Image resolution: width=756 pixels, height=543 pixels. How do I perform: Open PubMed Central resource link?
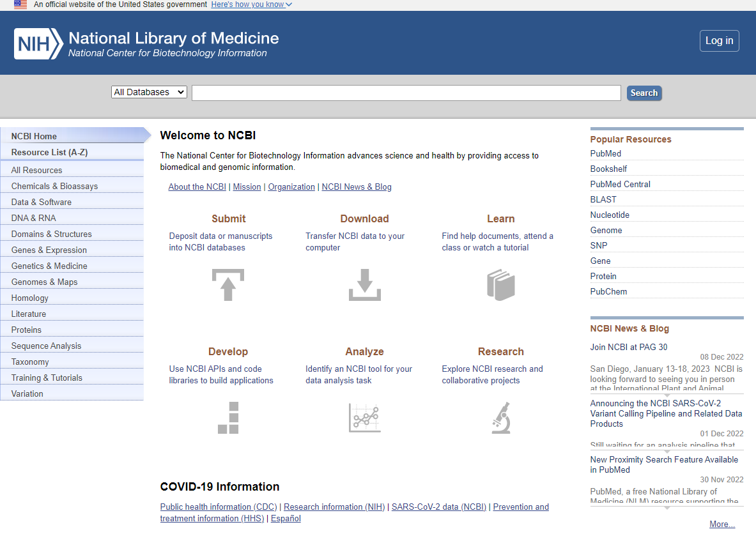pos(620,184)
